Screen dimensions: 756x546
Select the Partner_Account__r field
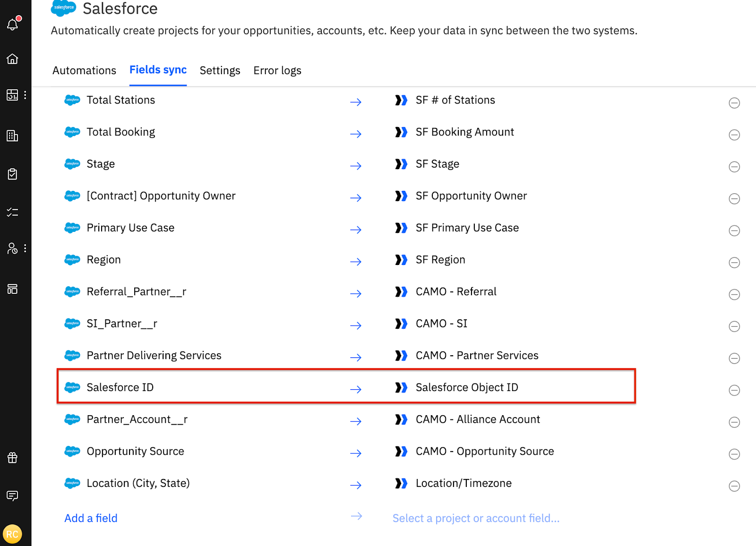click(137, 419)
